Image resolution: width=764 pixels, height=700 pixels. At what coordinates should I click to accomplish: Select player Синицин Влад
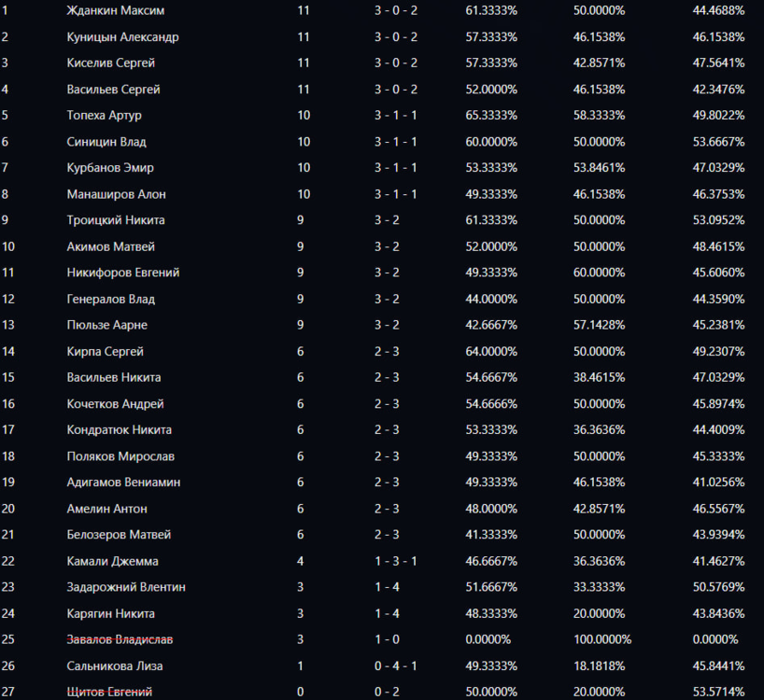[106, 142]
